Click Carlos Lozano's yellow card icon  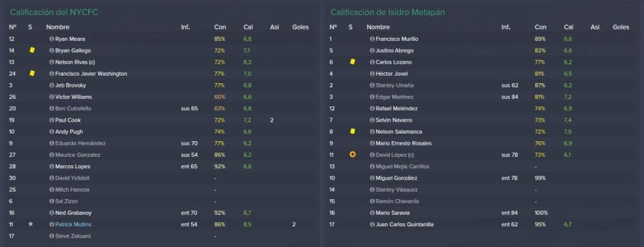point(352,62)
